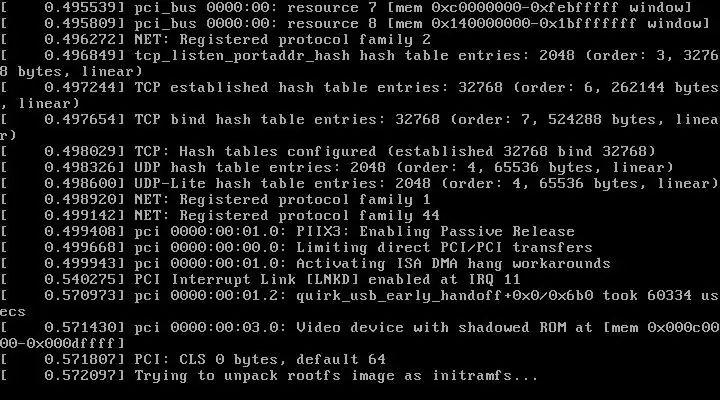Select the 'resource 7' pci_bus line

[x=346, y=8]
